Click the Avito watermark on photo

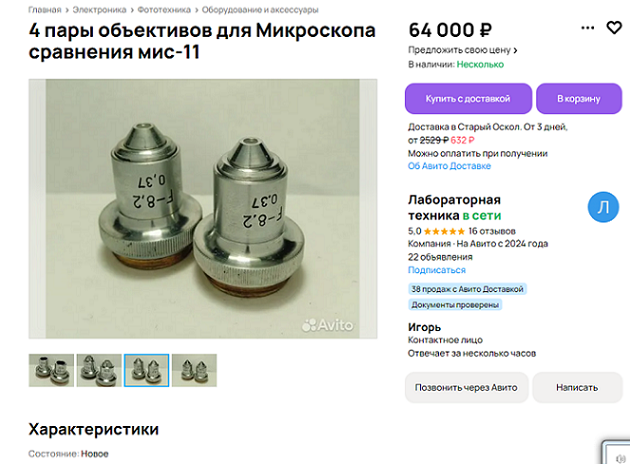click(x=327, y=325)
